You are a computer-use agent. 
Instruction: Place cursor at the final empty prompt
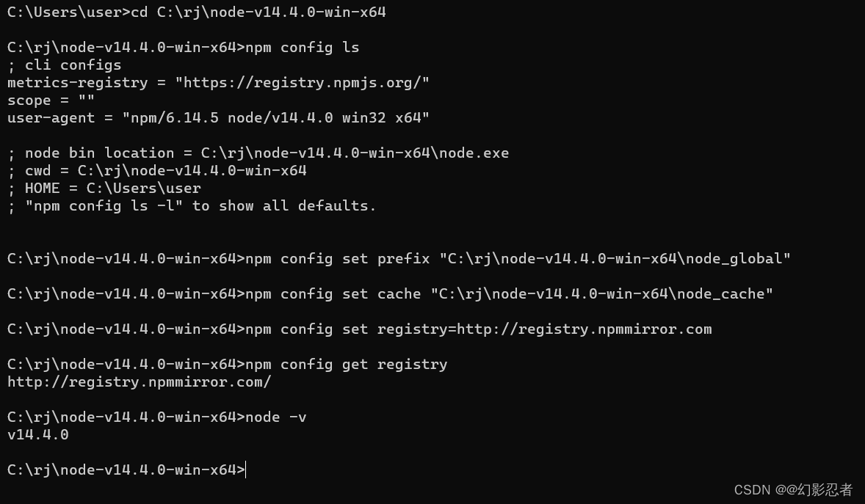247,470
